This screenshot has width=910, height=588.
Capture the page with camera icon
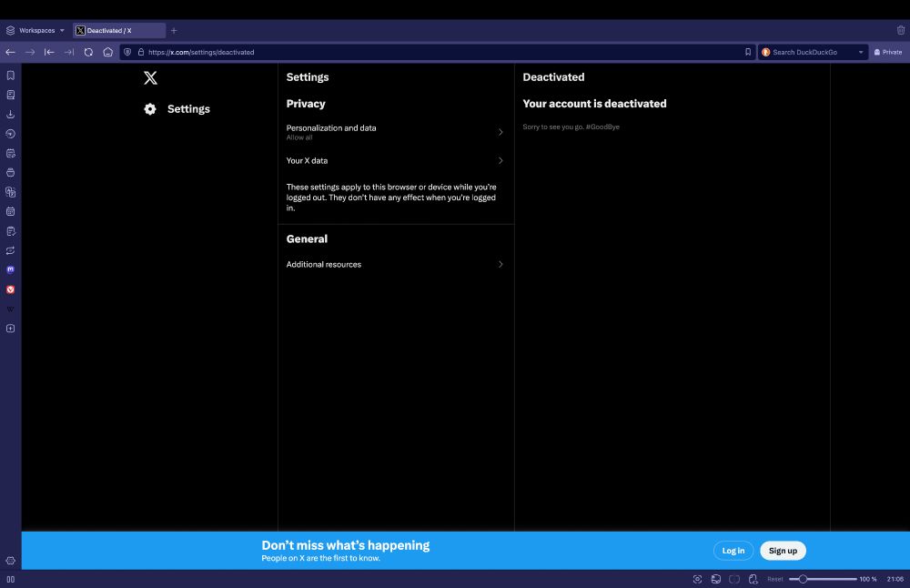(698, 579)
